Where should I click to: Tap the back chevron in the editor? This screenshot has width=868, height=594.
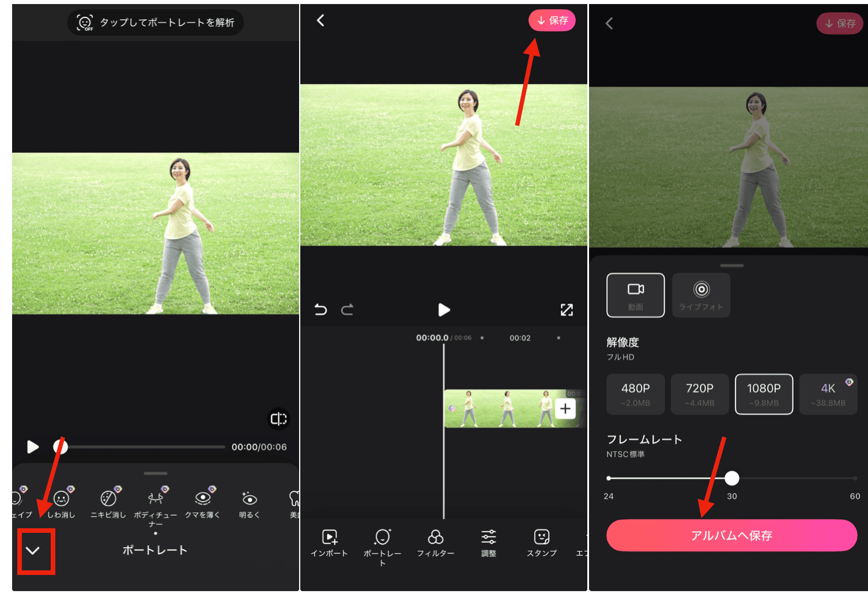click(319, 20)
